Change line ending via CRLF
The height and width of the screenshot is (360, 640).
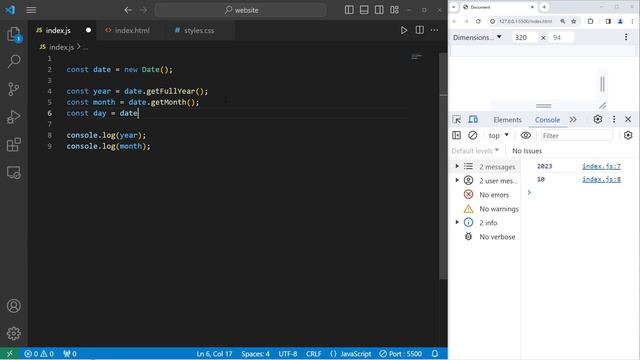point(313,354)
